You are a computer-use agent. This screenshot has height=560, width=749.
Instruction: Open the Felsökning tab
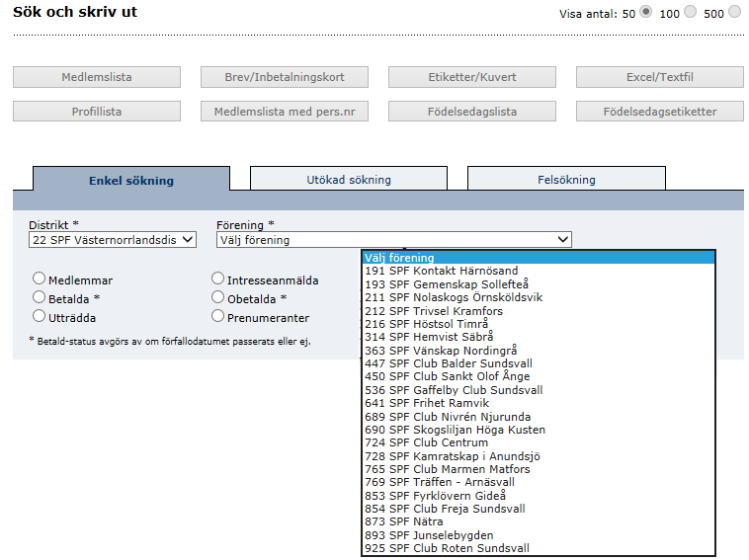tap(566, 179)
